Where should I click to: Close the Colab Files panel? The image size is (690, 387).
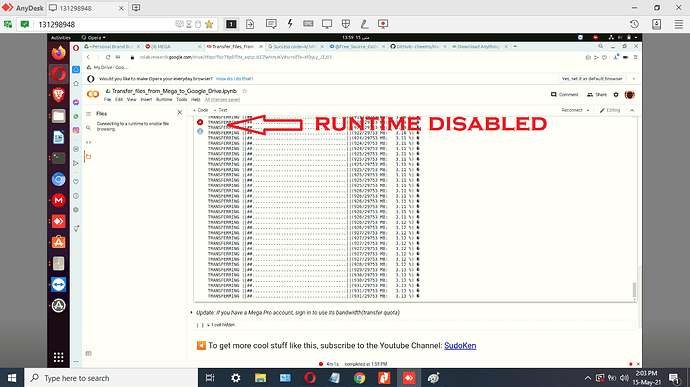[x=180, y=113]
